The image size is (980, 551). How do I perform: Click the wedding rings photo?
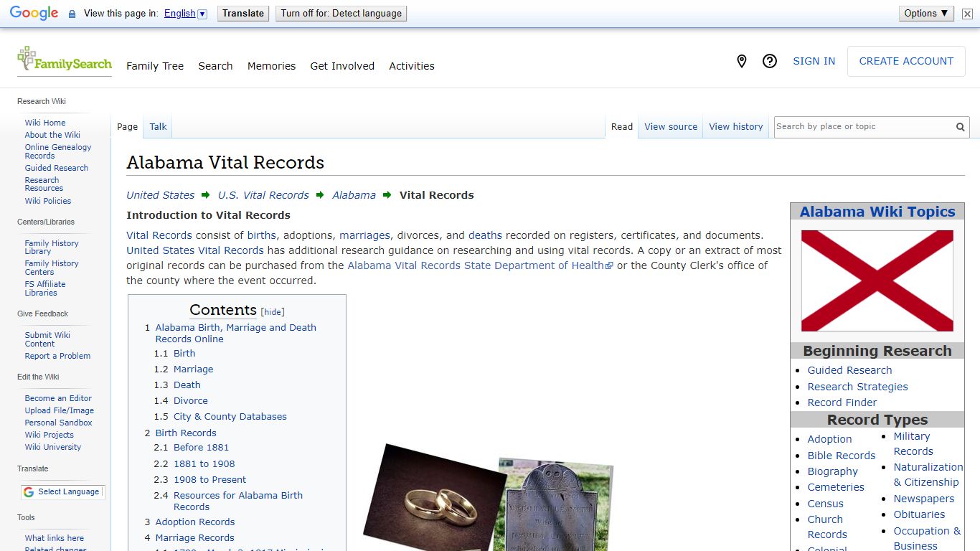click(x=435, y=497)
